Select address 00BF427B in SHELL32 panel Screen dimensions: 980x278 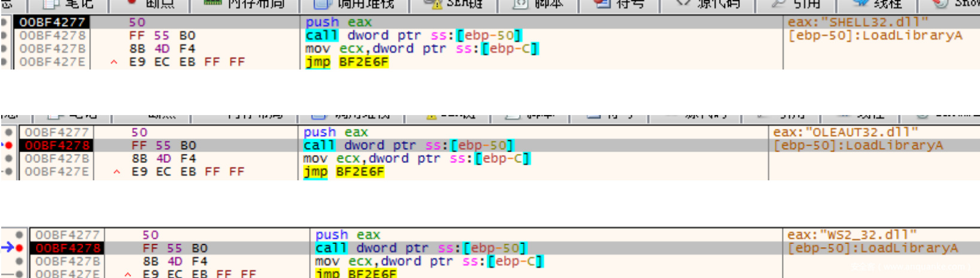pos(52,49)
